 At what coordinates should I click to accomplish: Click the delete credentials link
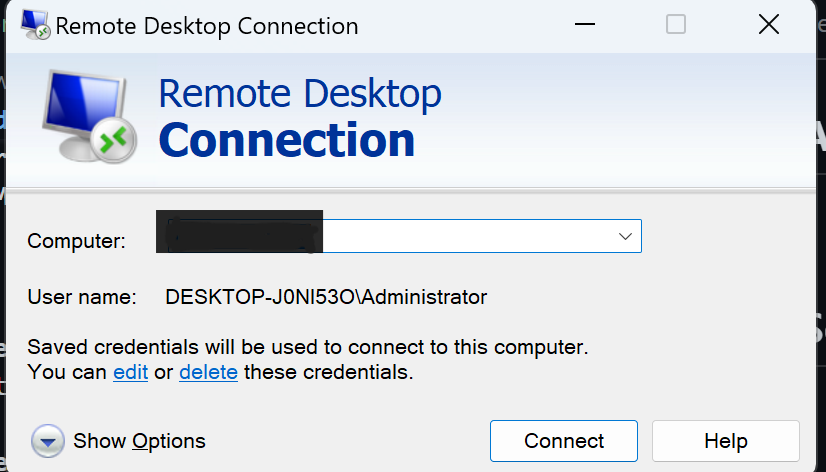coord(208,373)
